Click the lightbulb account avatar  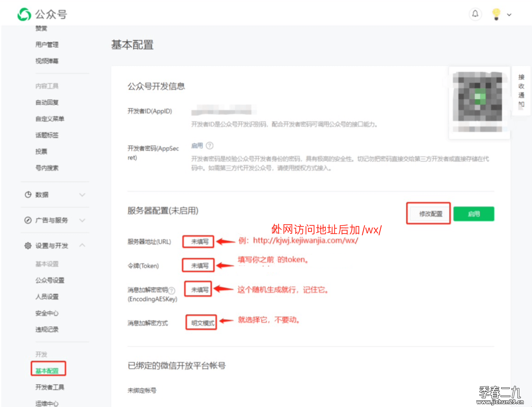click(496, 14)
